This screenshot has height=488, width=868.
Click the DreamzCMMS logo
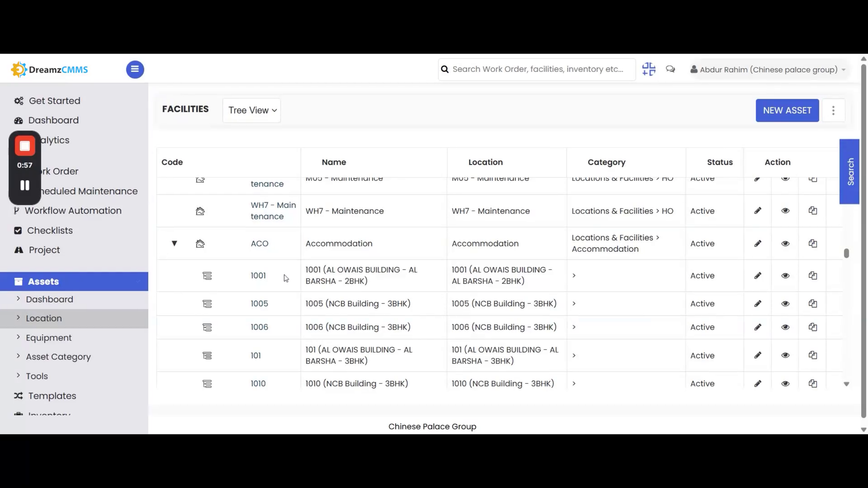(x=50, y=69)
